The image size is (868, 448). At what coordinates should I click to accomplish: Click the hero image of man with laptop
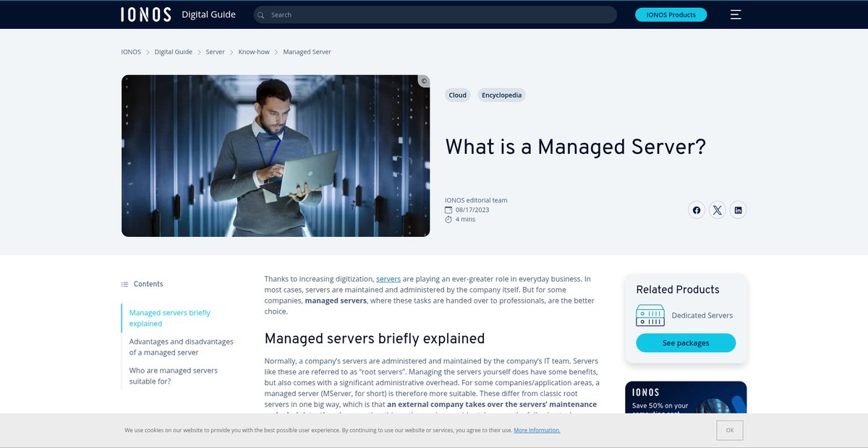coord(276,155)
